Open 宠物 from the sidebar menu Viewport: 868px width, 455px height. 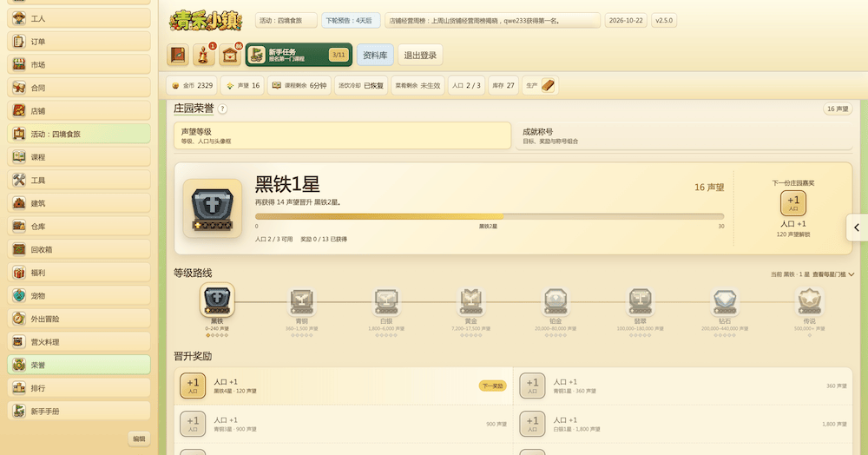pyautogui.click(x=79, y=295)
